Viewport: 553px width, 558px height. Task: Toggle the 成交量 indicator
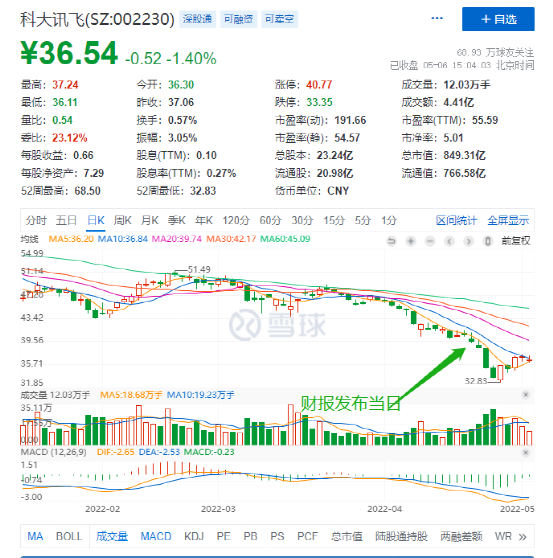point(112,536)
